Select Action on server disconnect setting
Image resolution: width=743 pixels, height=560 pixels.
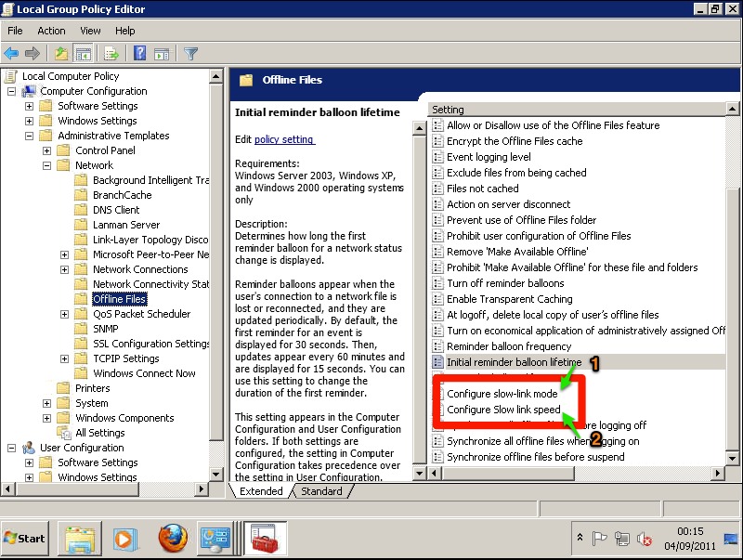click(508, 204)
